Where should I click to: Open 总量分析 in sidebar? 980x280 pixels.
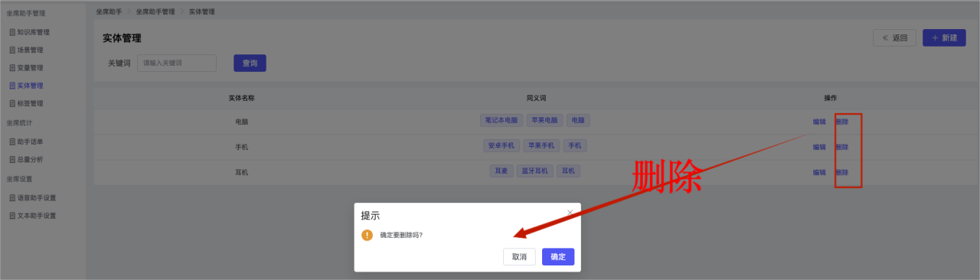(x=26, y=160)
